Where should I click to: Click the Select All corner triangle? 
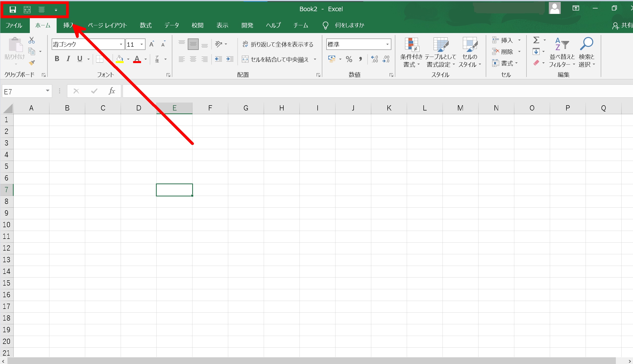click(8, 109)
